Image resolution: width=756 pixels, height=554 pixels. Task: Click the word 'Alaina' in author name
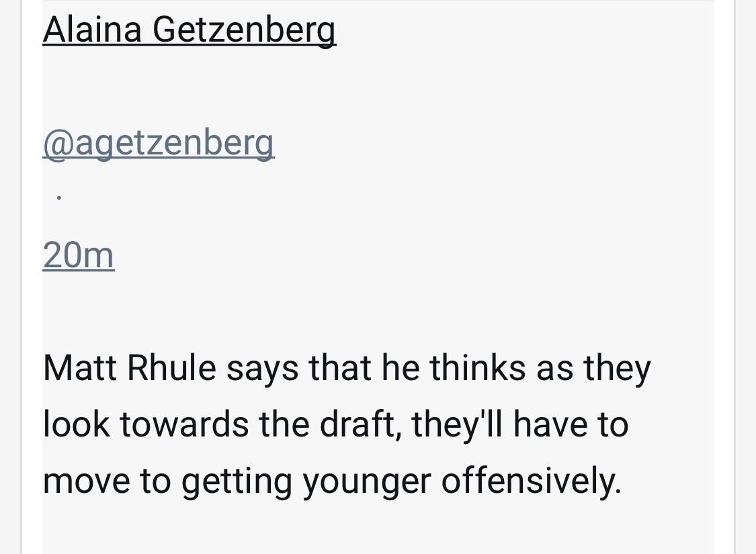92,30
